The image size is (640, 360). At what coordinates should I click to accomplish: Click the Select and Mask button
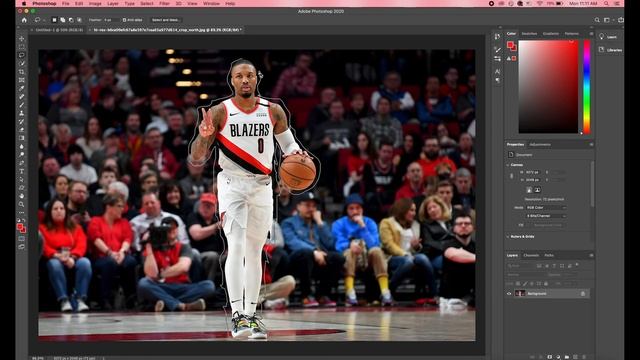(x=165, y=20)
